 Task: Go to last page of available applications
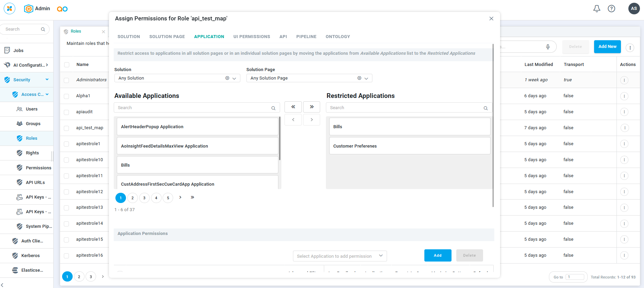pyautogui.click(x=192, y=197)
